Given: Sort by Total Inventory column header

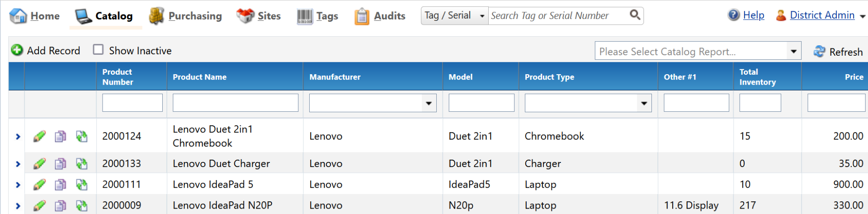Looking at the screenshot, I should [757, 77].
